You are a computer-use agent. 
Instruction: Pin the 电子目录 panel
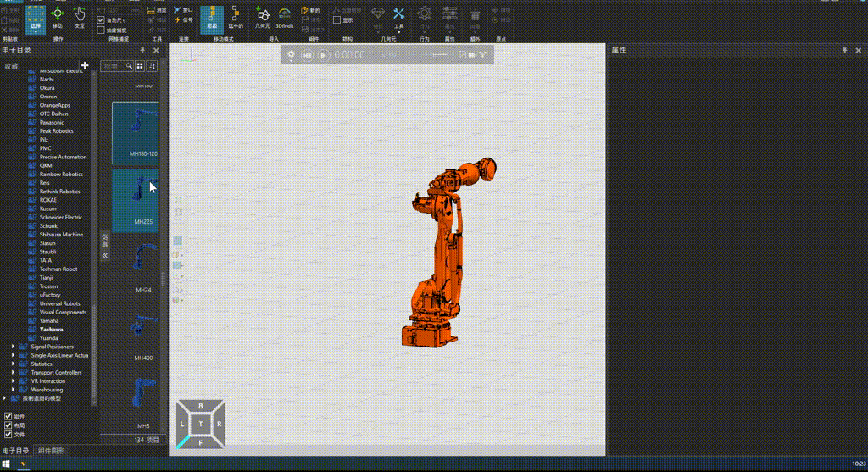point(142,50)
